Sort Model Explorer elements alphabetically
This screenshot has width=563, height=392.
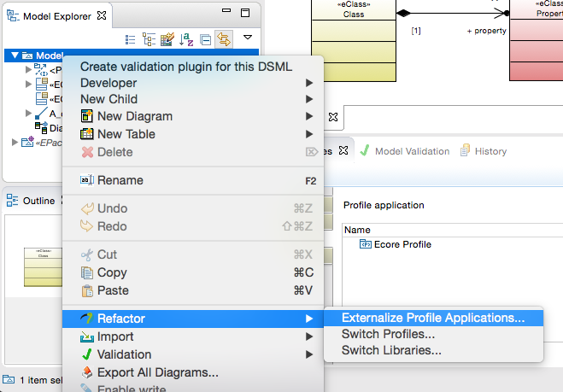pyautogui.click(x=186, y=39)
